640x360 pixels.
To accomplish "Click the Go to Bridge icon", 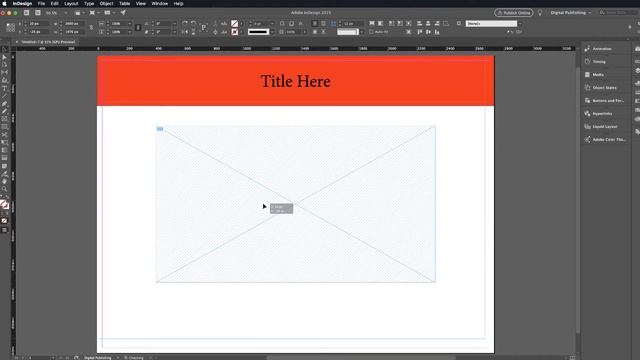I will point(27,13).
